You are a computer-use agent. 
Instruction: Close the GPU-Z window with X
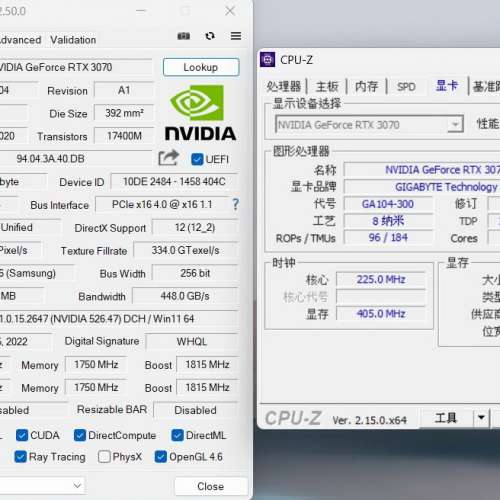point(230,11)
